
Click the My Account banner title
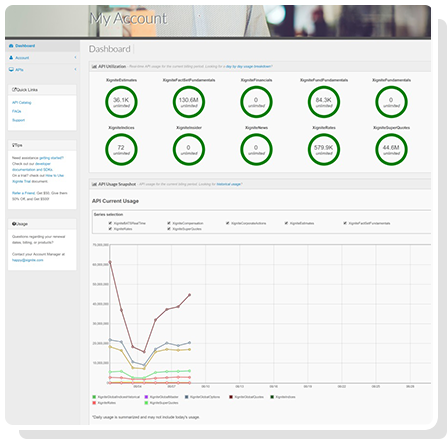pos(128,19)
